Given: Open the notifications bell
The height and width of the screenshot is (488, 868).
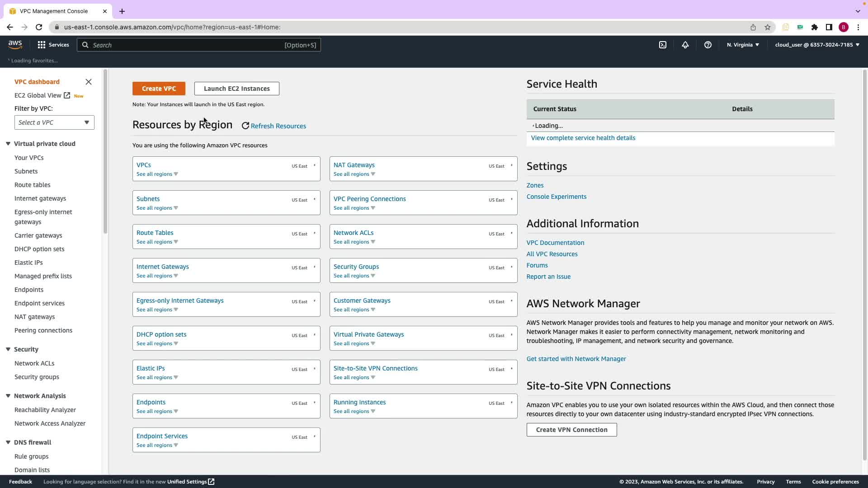Looking at the screenshot, I should (685, 45).
